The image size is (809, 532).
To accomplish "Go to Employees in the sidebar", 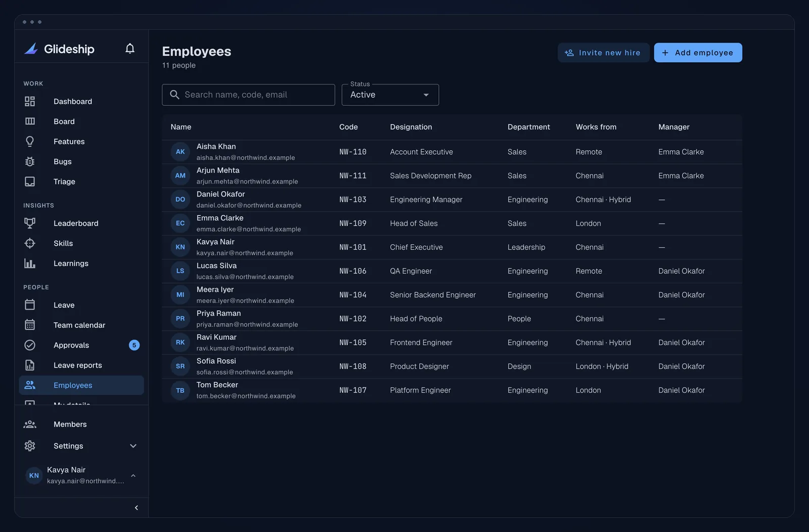I will (x=81, y=385).
